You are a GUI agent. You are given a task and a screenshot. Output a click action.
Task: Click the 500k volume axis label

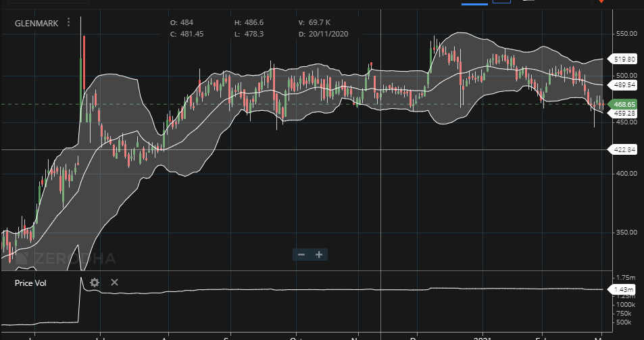click(x=624, y=322)
